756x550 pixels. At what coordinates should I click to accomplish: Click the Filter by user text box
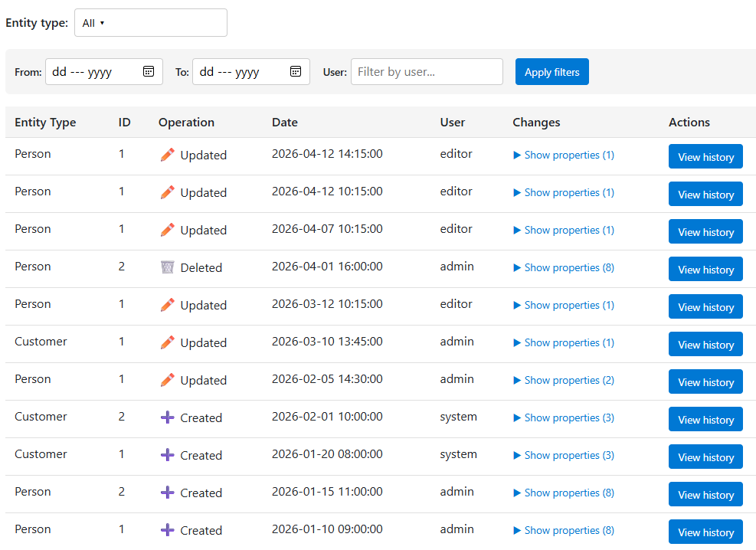(x=427, y=72)
